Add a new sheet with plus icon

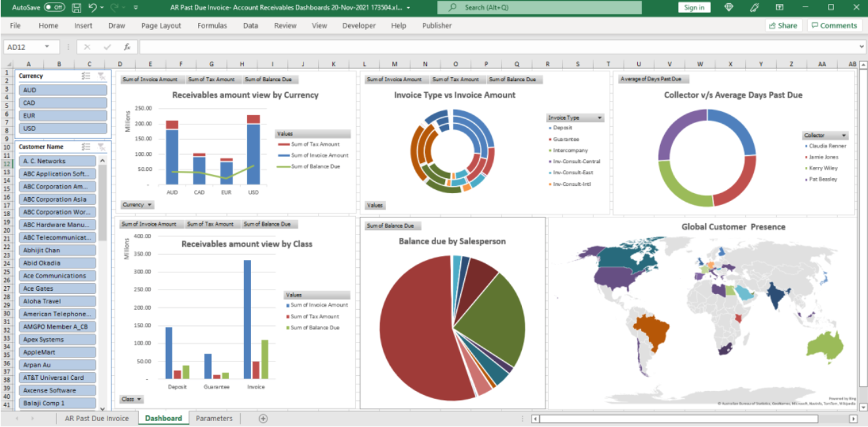(x=263, y=418)
